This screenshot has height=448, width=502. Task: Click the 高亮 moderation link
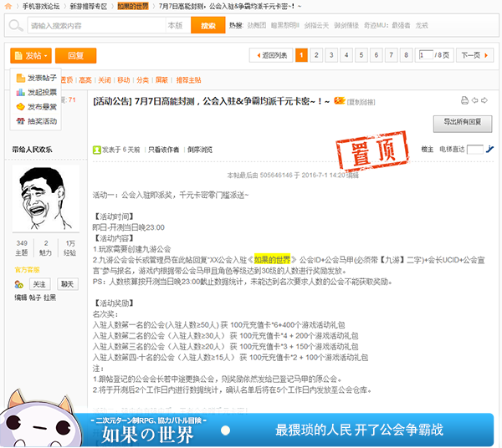(x=85, y=80)
